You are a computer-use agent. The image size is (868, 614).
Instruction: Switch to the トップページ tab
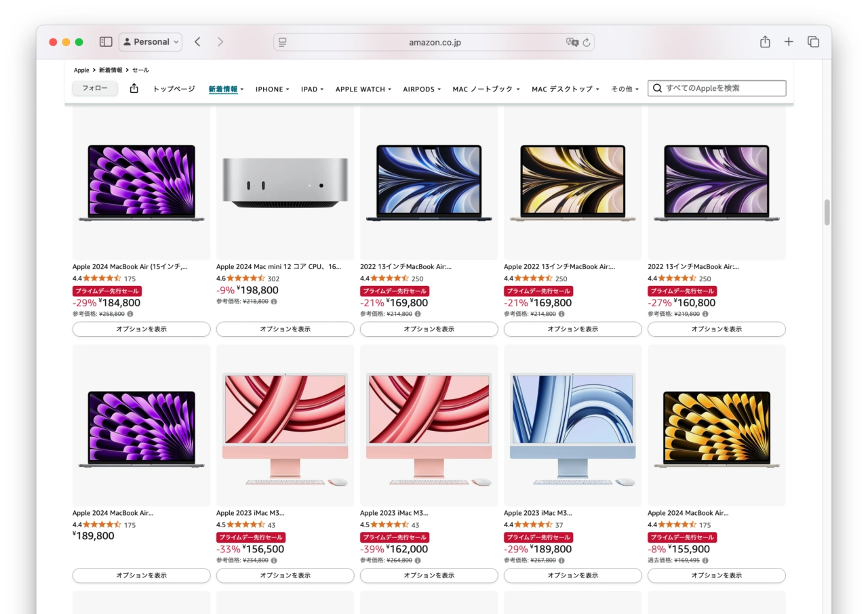[x=173, y=88]
